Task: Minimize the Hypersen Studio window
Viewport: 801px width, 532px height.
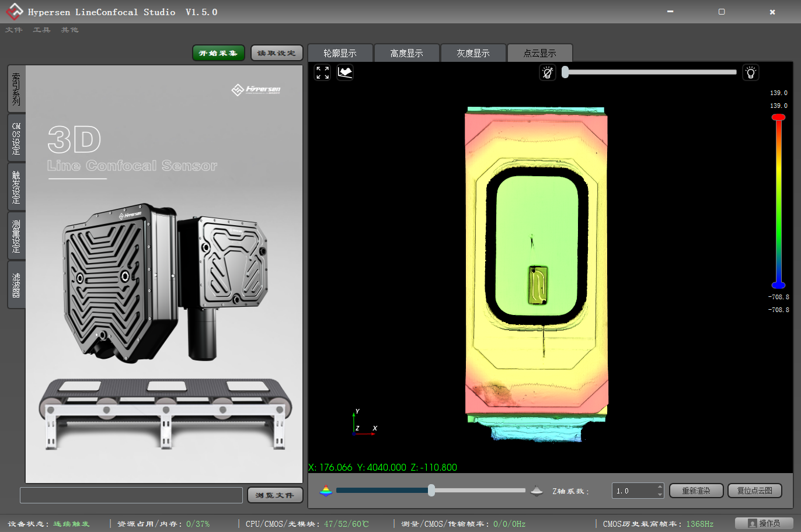Action: pos(670,12)
